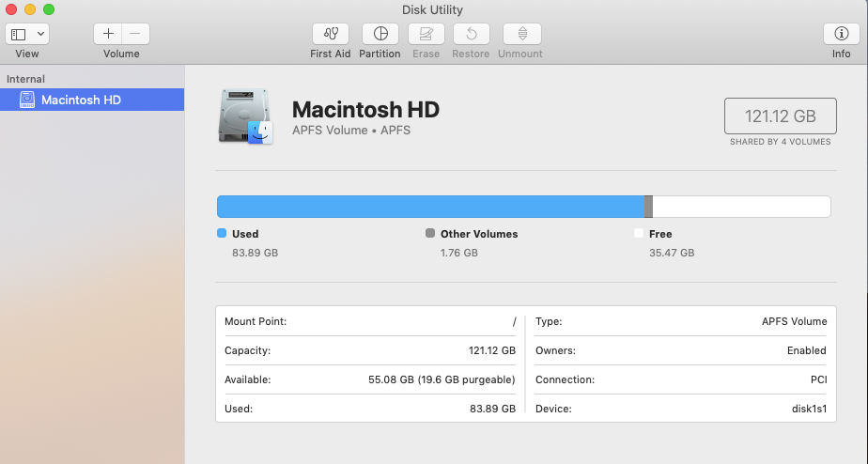Click the Restore arrow icon
Viewport: 868px width, 464px height.
pos(471,34)
